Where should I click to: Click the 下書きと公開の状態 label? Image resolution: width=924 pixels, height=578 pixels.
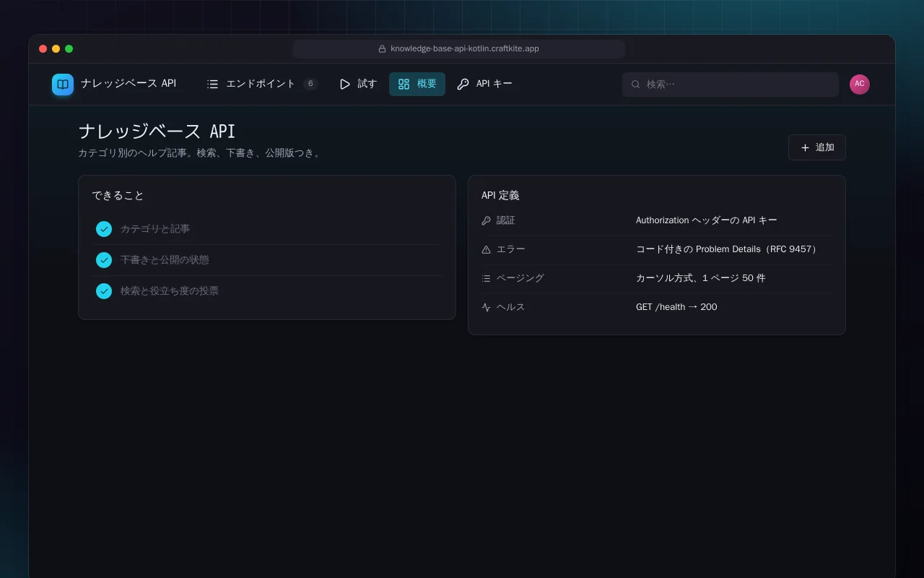[165, 260]
